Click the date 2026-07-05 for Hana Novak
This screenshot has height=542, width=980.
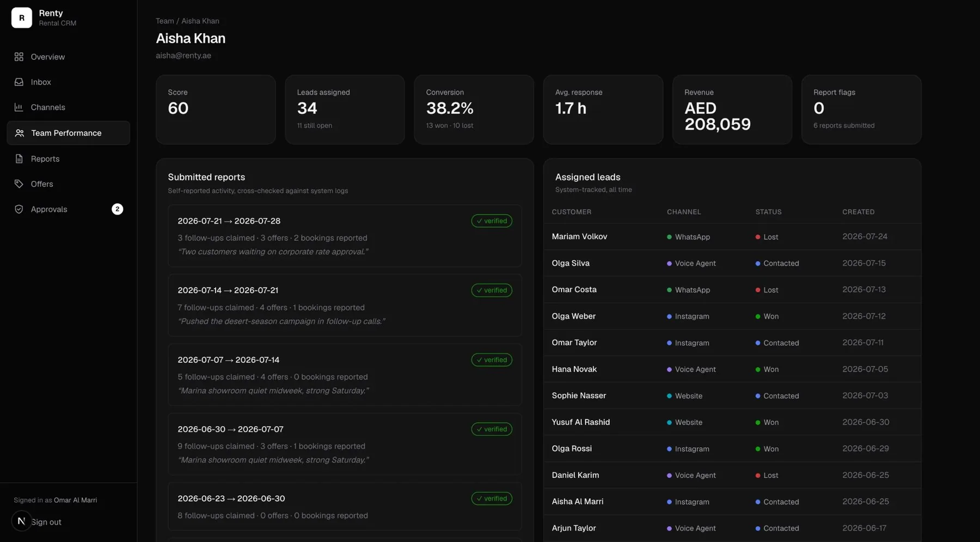[865, 369]
